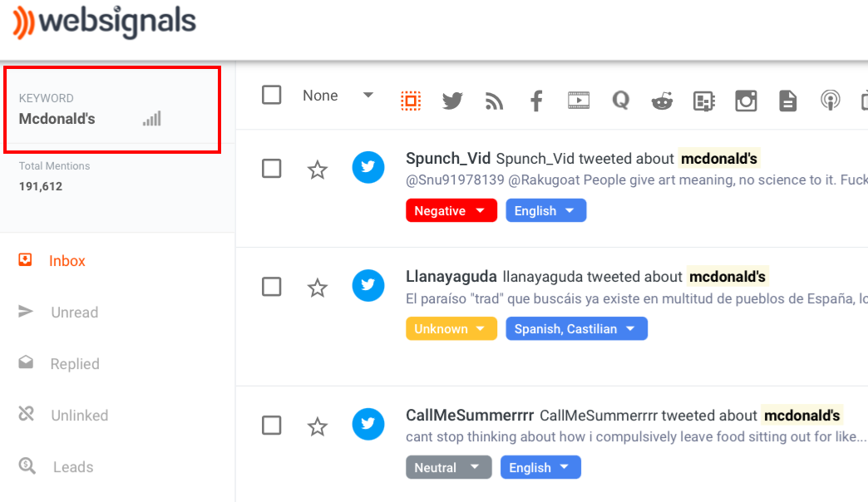Open the Leads section
The image size is (868, 502).
(x=73, y=466)
